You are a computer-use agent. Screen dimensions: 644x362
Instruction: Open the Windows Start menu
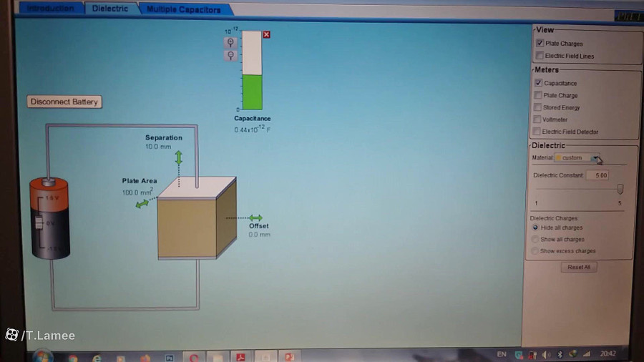click(x=42, y=356)
